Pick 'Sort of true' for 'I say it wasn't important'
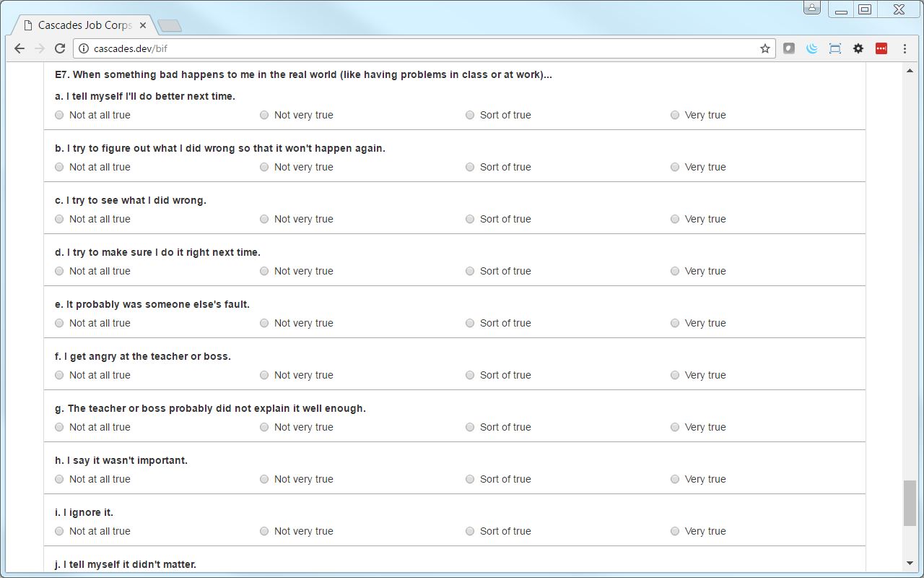924x578 pixels. (470, 479)
